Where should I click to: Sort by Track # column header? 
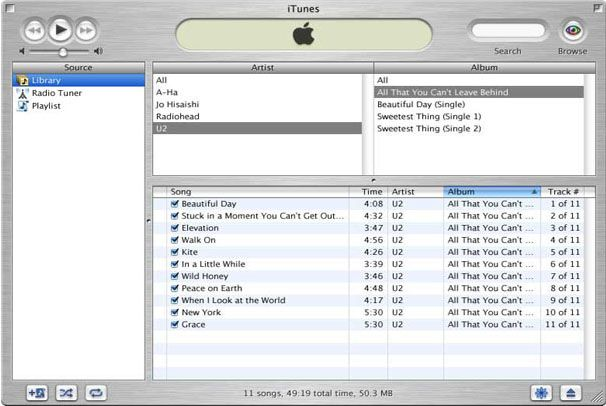pyautogui.click(x=562, y=192)
